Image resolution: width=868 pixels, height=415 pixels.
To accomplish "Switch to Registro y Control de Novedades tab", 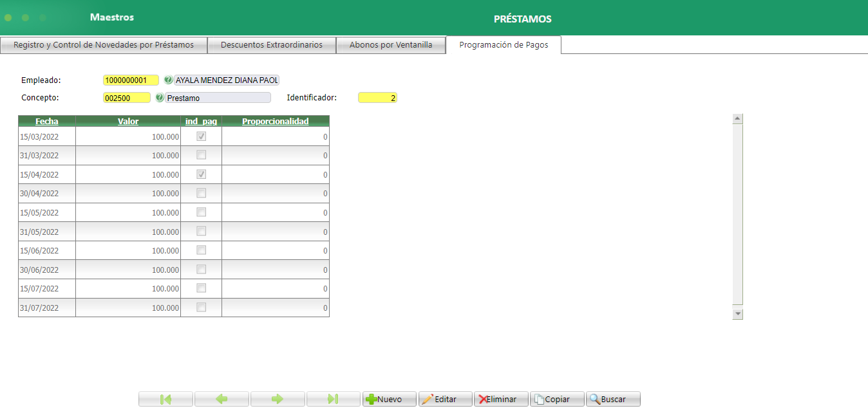I will pos(104,45).
